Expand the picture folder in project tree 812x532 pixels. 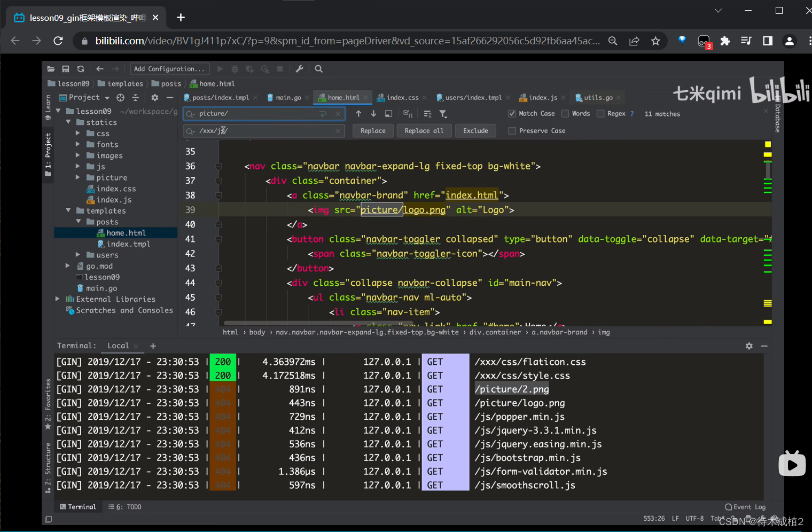(78, 177)
